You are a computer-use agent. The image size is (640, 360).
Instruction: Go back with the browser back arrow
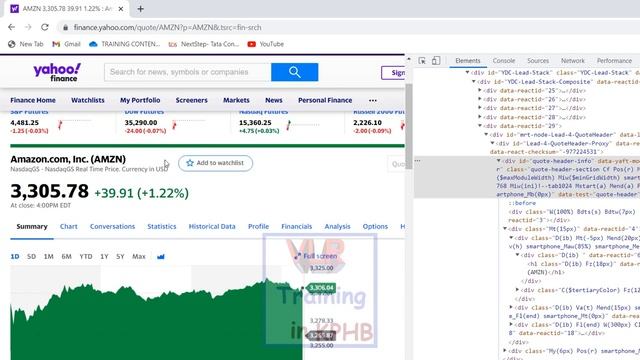11,27
